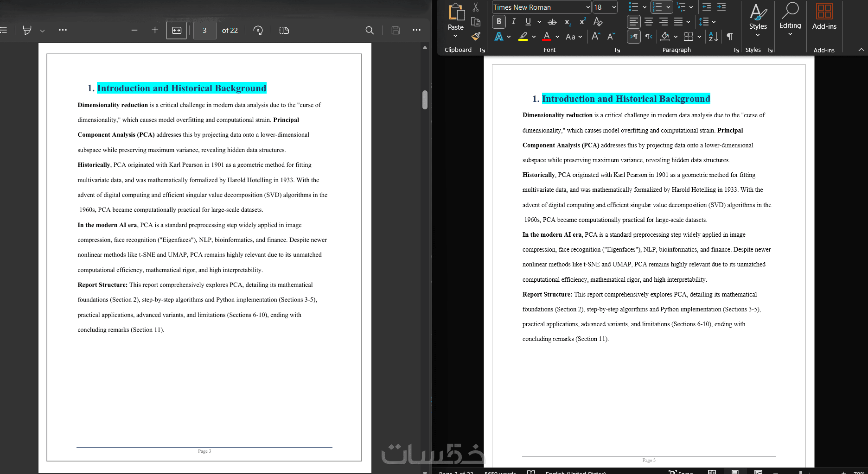The image size is (868, 474).
Task: Zoom out in the PDF viewer
Action: pyautogui.click(x=134, y=30)
